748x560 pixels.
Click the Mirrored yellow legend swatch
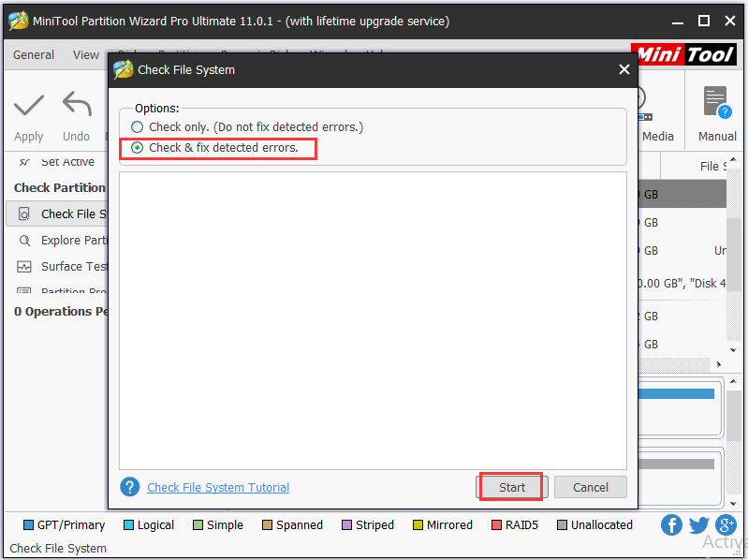point(418,525)
